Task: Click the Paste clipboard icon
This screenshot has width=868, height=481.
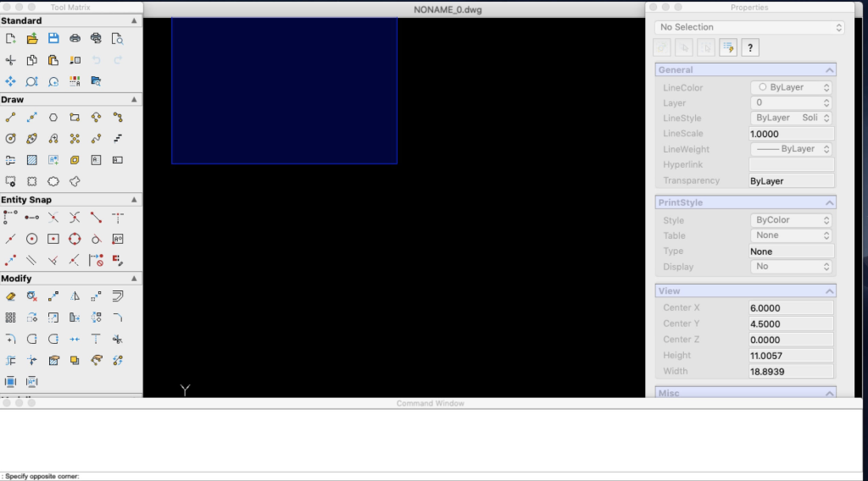Action: pyautogui.click(x=53, y=60)
